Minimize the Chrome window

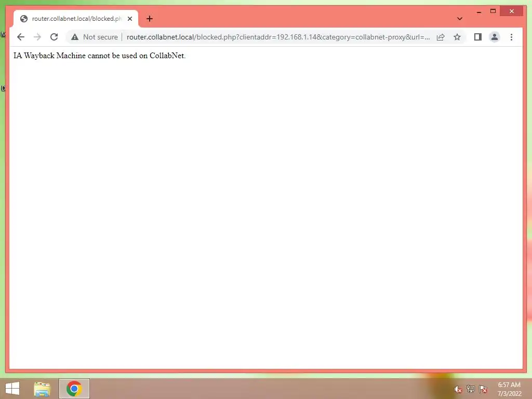pyautogui.click(x=478, y=11)
